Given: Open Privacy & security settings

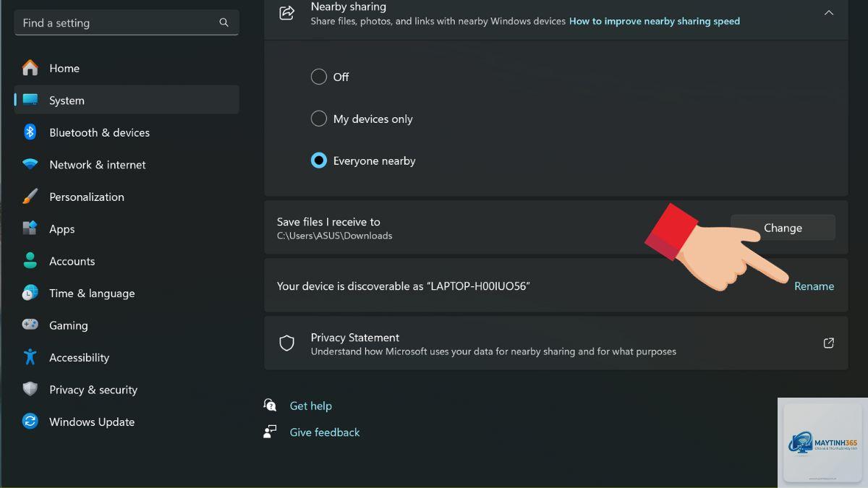Looking at the screenshot, I should 127,390.
